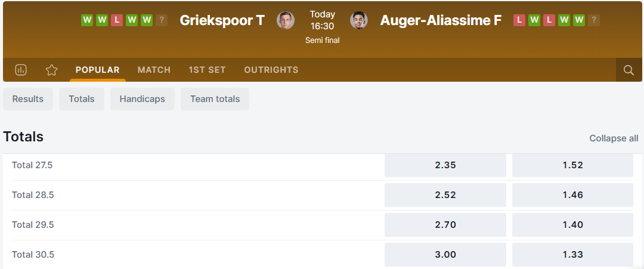Image resolution: width=644 pixels, height=269 pixels.
Task: Click Auger-Aliassime's player avatar
Action: pyautogui.click(x=359, y=20)
